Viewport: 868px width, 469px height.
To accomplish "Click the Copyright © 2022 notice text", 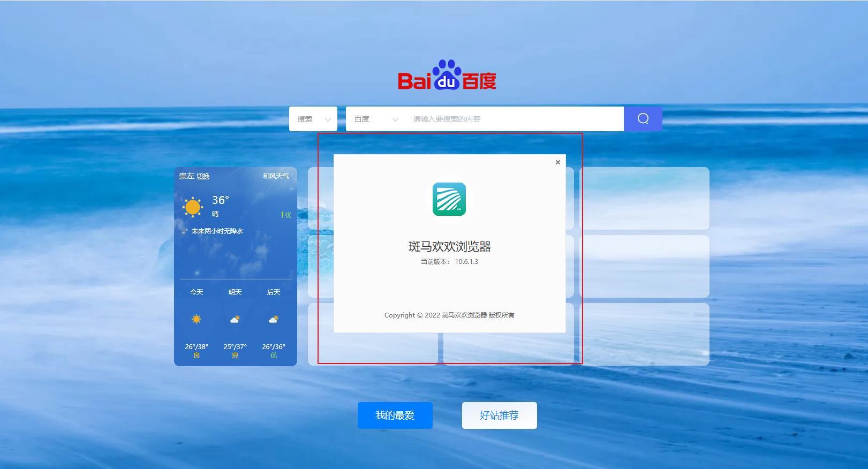I will [x=449, y=315].
